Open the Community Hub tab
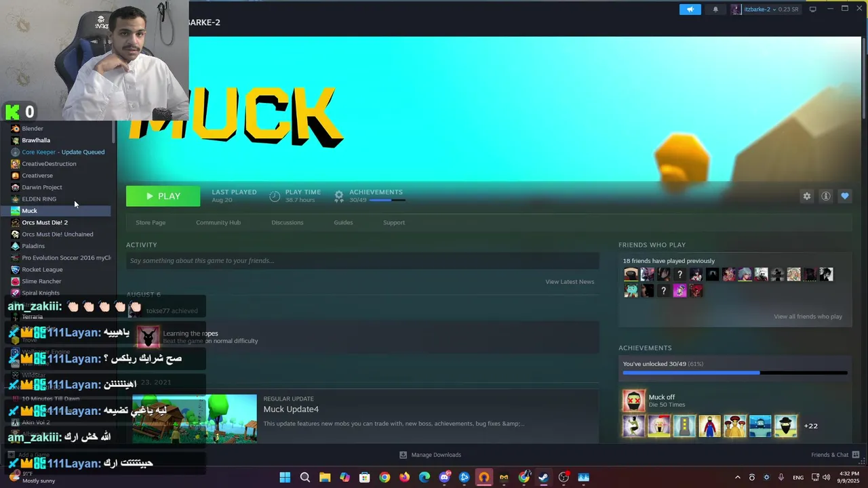This screenshot has height=488, width=868. (218, 222)
